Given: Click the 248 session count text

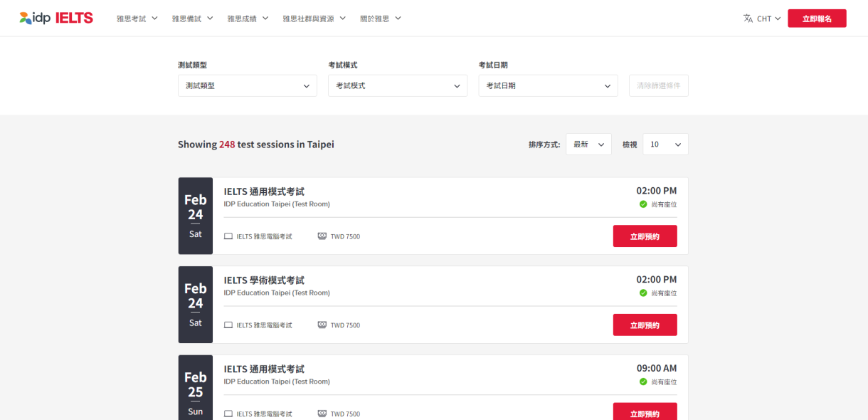Looking at the screenshot, I should 227,145.
